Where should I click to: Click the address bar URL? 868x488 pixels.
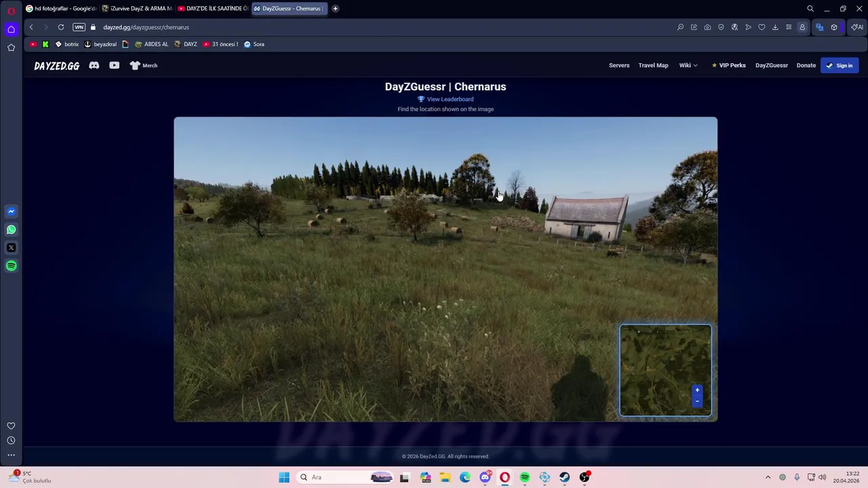(146, 27)
